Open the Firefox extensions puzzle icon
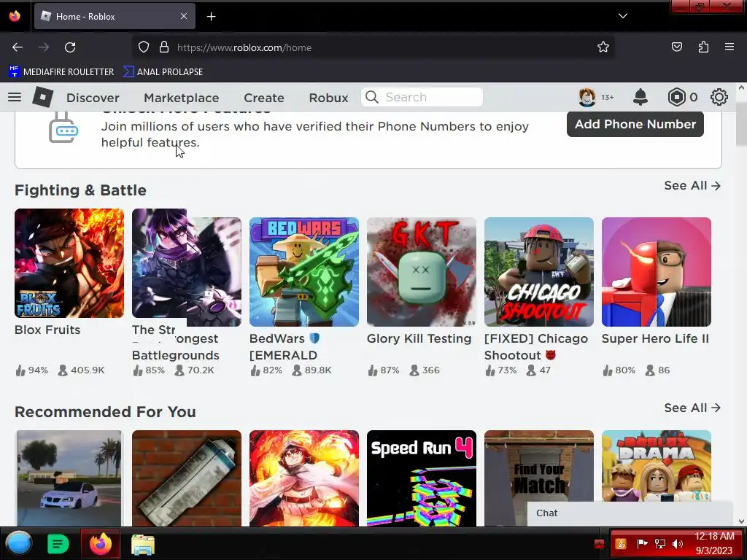This screenshot has height=560, width=747. point(703,47)
